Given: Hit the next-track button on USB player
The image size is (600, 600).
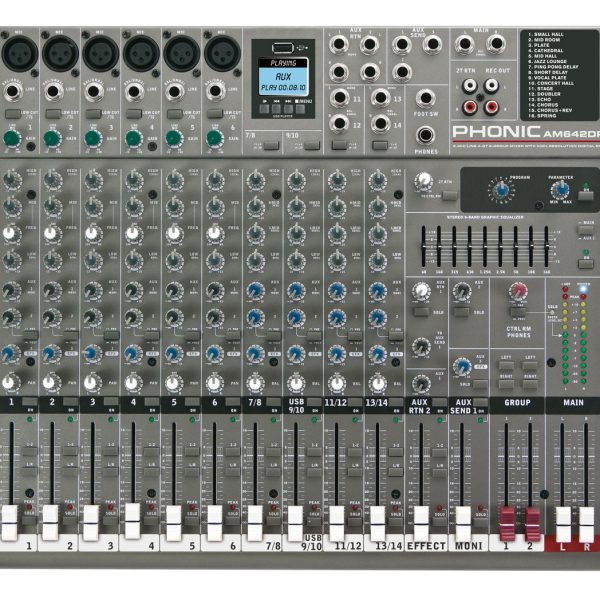Looking at the screenshot, I should 289,109.
